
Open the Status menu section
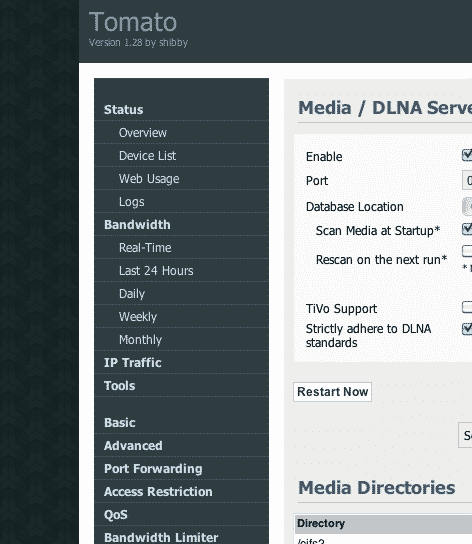[123, 110]
